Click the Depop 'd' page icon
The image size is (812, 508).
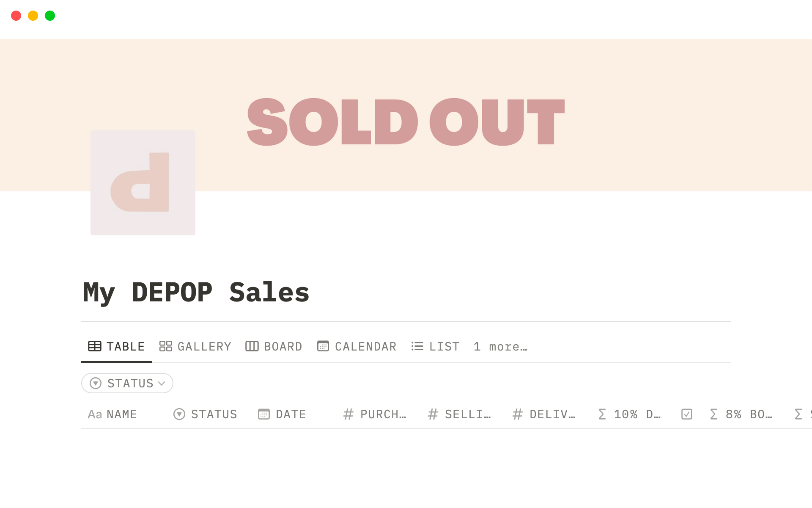(143, 182)
